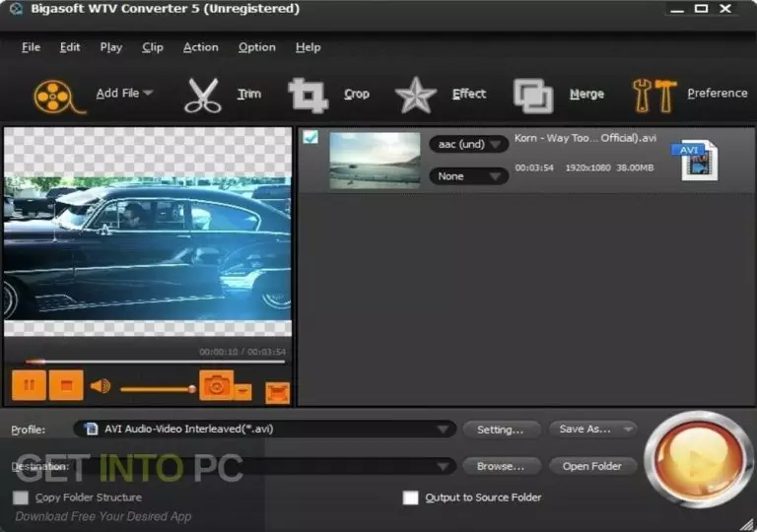The height and width of the screenshot is (532, 757).
Task: Open the Destination path dropdown
Action: point(264,466)
